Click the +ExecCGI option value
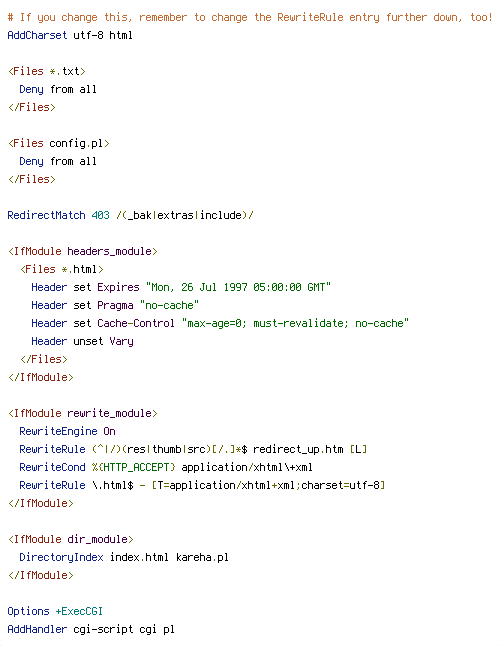The image size is (502, 646). (x=79, y=611)
